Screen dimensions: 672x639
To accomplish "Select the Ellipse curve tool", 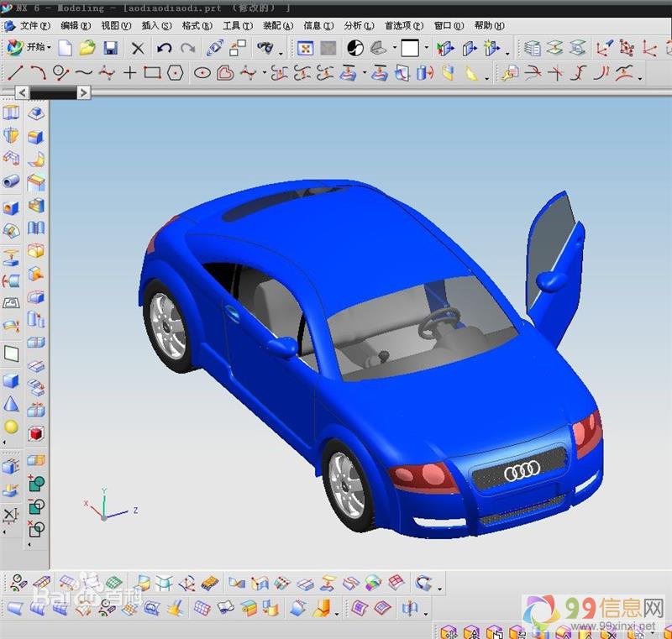I will [x=202, y=74].
